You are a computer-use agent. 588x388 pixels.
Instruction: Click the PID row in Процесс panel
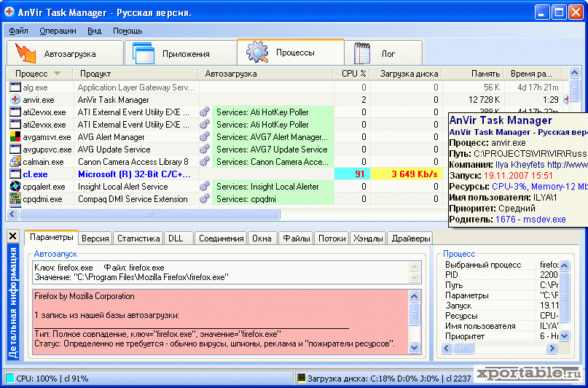[x=501, y=275]
